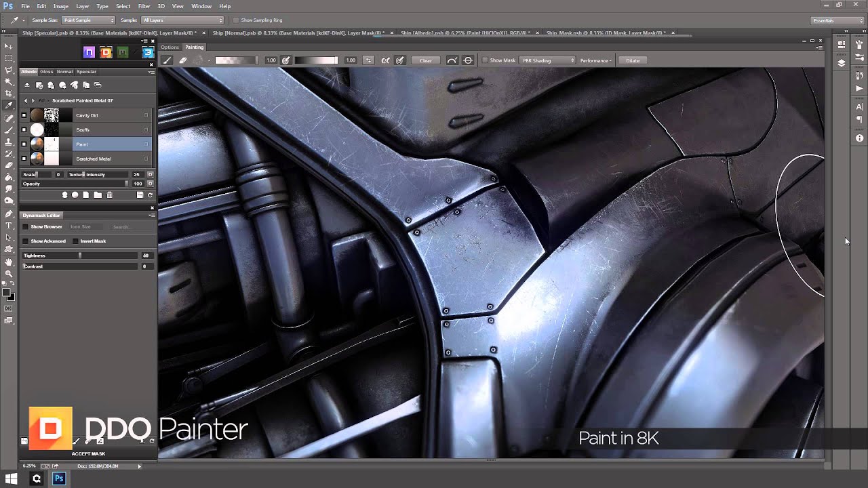
Task: Open Performance dropdown
Action: pos(596,60)
